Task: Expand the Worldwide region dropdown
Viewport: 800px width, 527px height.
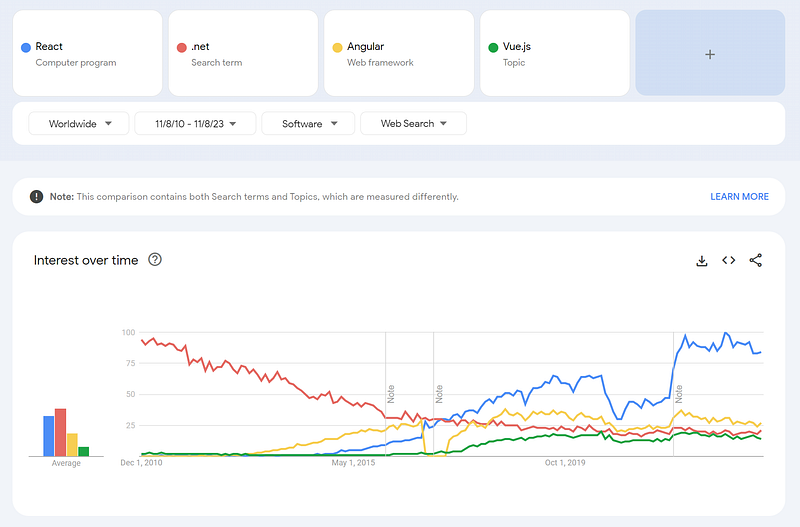Action: pos(79,123)
